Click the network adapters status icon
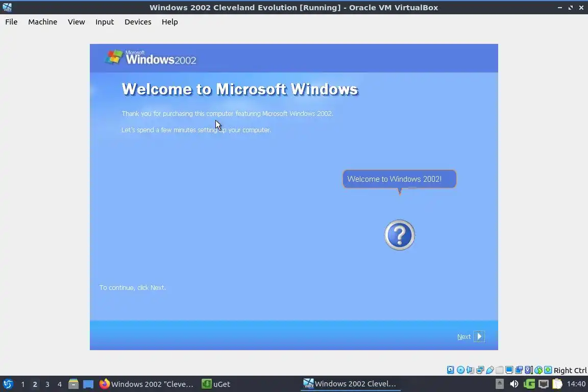The height and width of the screenshot is (392, 588). 480,370
